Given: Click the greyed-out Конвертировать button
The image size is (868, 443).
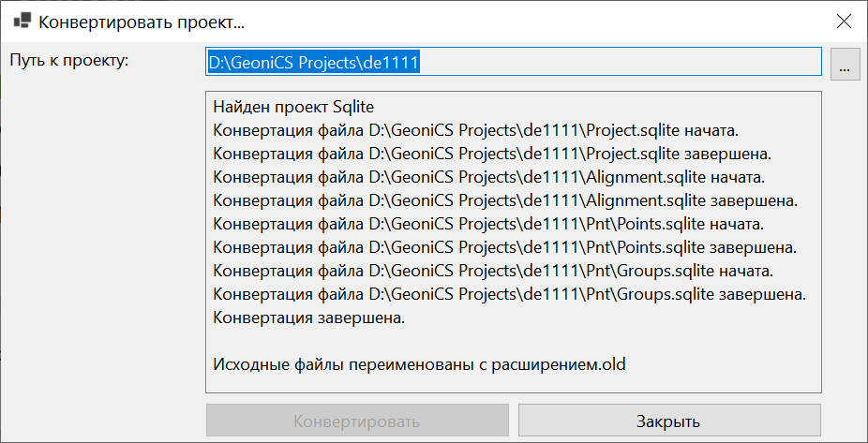Looking at the screenshot, I should point(357,421).
